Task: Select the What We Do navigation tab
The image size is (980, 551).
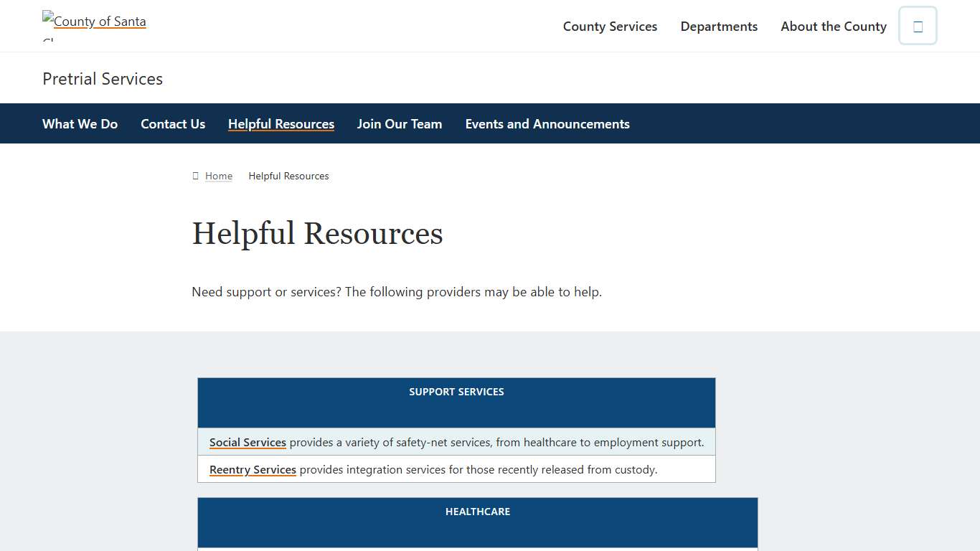Action: 80,123
